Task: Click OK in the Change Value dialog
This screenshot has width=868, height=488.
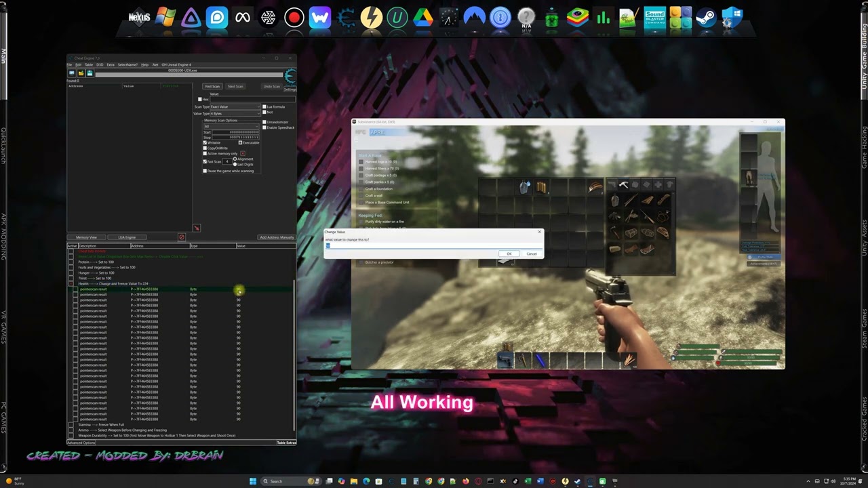Action: (509, 253)
